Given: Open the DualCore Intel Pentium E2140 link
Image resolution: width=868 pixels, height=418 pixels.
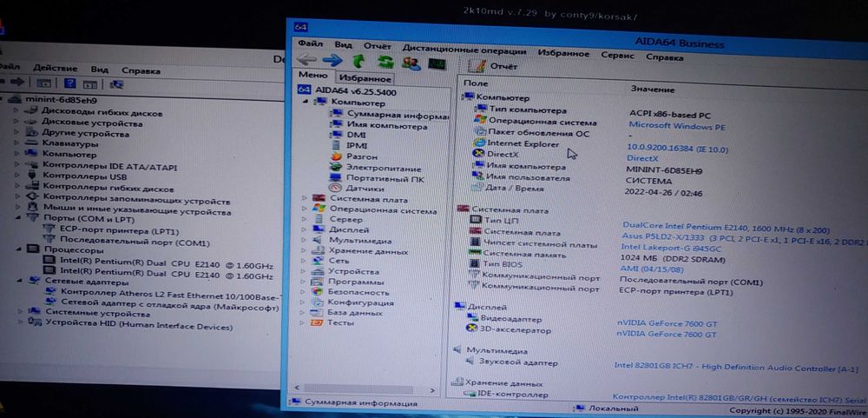Looking at the screenshot, I should (726, 228).
